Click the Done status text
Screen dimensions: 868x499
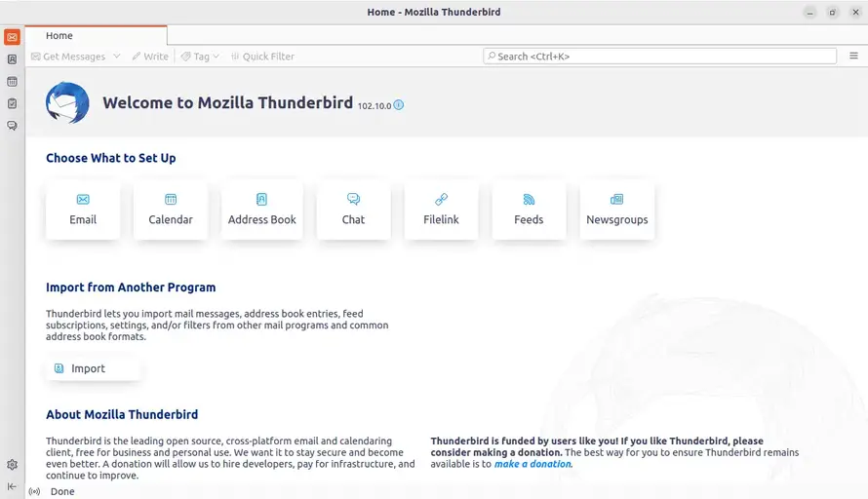pyautogui.click(x=62, y=491)
